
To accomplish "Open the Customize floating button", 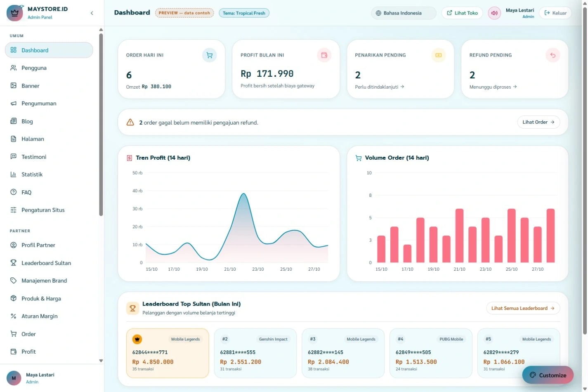I will tap(548, 375).
